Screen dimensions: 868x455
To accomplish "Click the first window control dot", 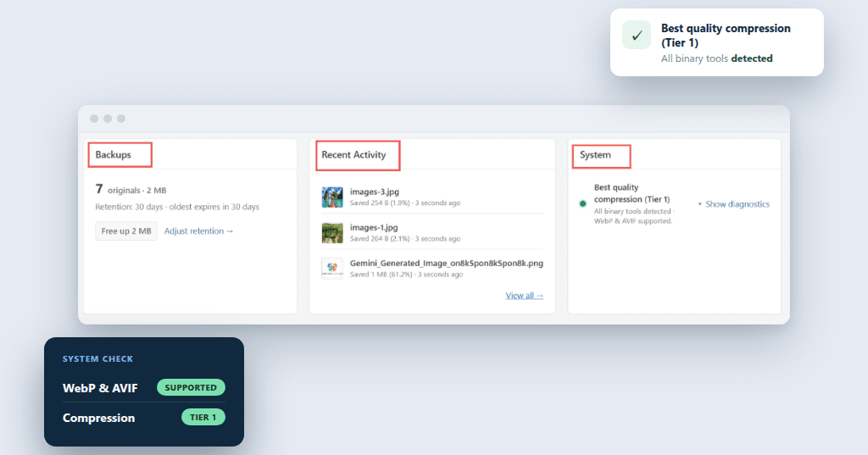I will click(94, 119).
